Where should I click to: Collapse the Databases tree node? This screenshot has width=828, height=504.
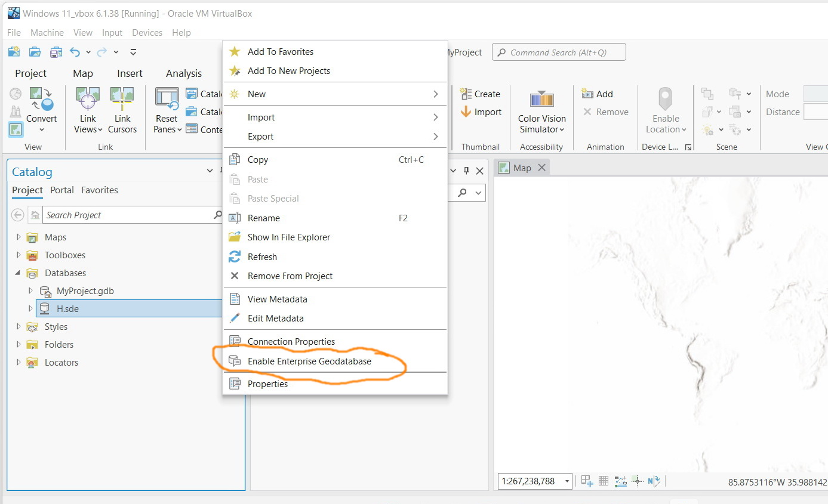[x=19, y=273]
